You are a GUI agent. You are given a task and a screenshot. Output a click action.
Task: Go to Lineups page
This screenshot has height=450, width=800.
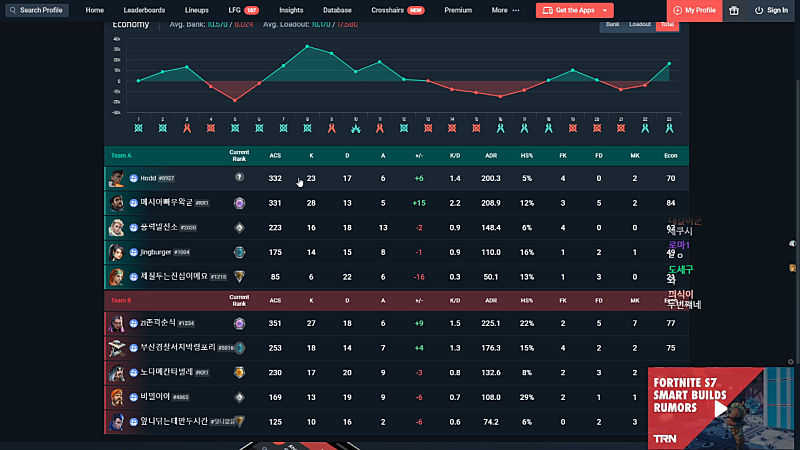click(x=196, y=10)
